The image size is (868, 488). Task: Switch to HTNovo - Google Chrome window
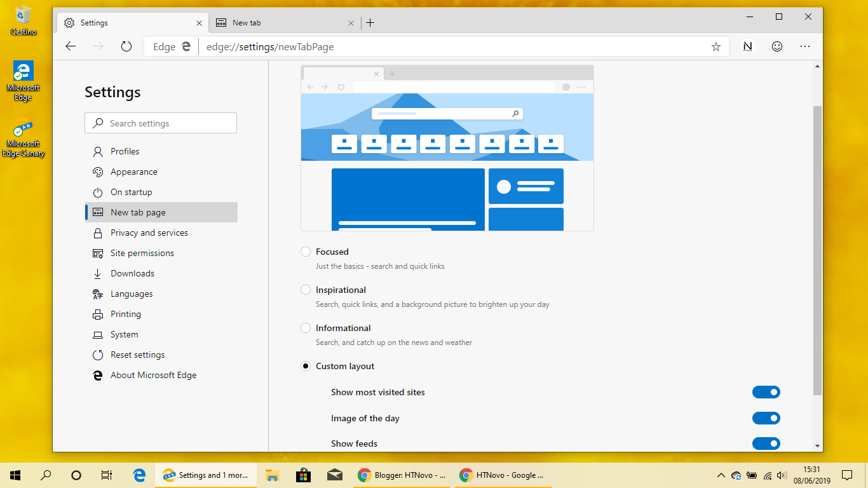pos(505,475)
